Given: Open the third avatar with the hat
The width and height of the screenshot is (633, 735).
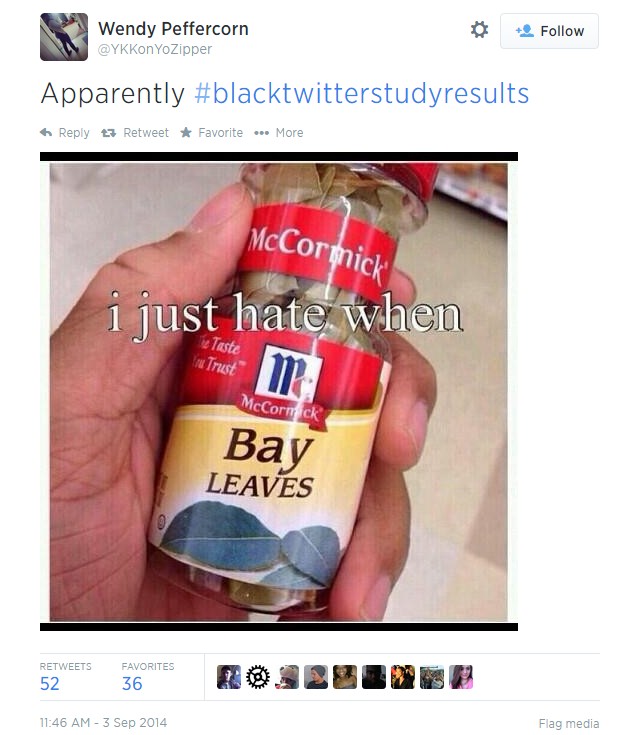Looking at the screenshot, I should [x=287, y=677].
